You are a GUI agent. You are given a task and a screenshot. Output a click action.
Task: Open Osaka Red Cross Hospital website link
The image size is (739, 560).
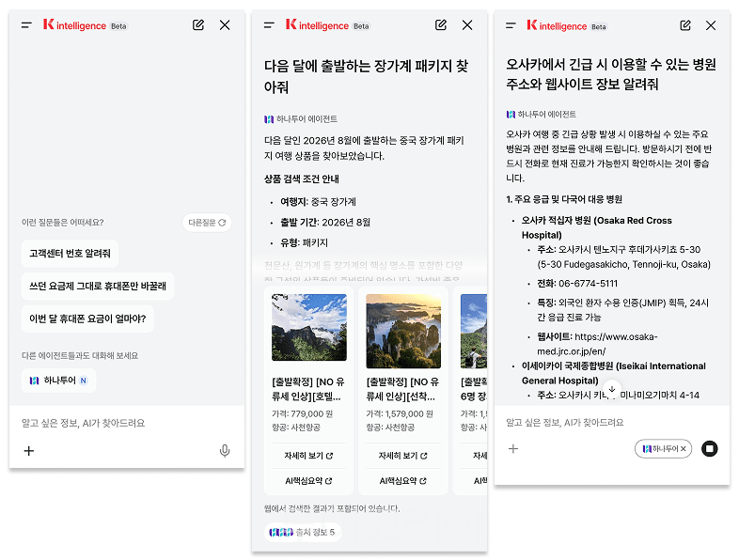(x=598, y=344)
